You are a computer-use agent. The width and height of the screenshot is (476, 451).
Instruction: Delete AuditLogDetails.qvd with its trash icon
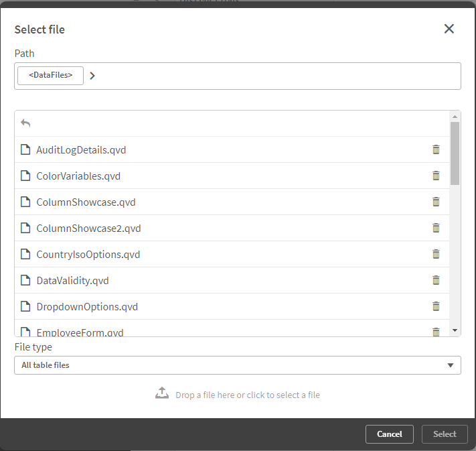pos(436,149)
